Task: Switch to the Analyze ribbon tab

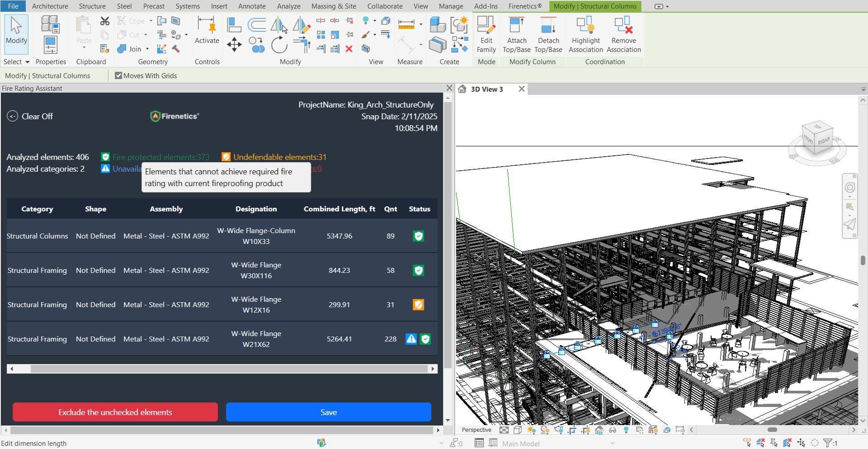Action: click(x=288, y=6)
